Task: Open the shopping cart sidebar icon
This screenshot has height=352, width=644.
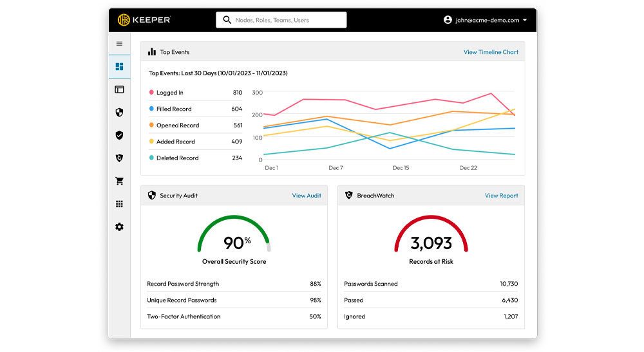Action: (x=120, y=181)
